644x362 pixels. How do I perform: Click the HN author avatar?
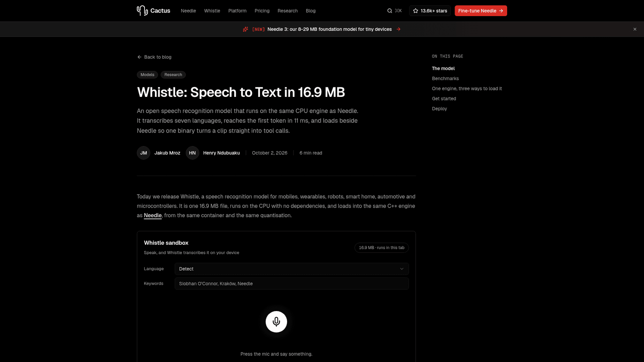[x=192, y=153]
